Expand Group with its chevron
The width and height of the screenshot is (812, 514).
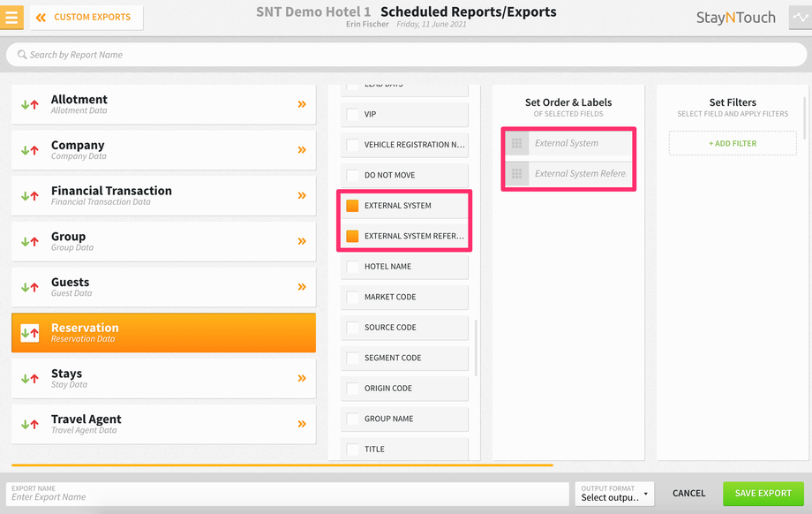tap(302, 241)
